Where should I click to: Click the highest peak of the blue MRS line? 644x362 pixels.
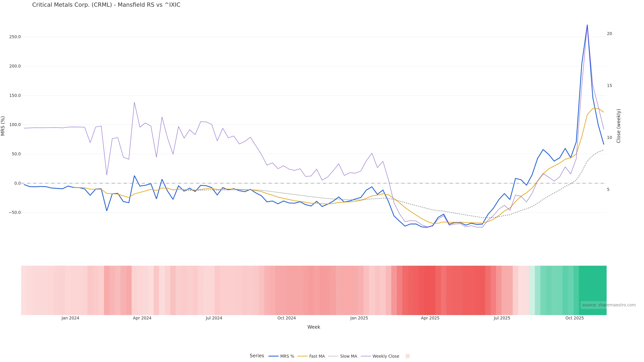pos(587,25)
